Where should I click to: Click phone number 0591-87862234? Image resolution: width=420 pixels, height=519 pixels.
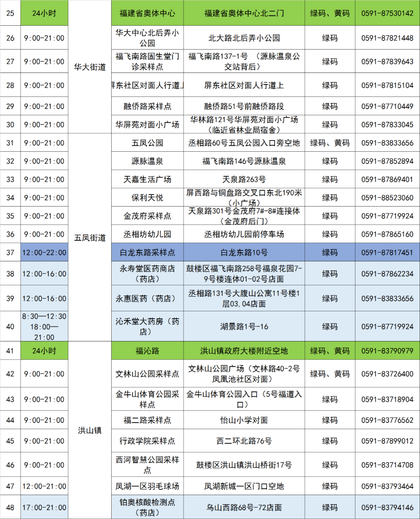[x=387, y=273]
